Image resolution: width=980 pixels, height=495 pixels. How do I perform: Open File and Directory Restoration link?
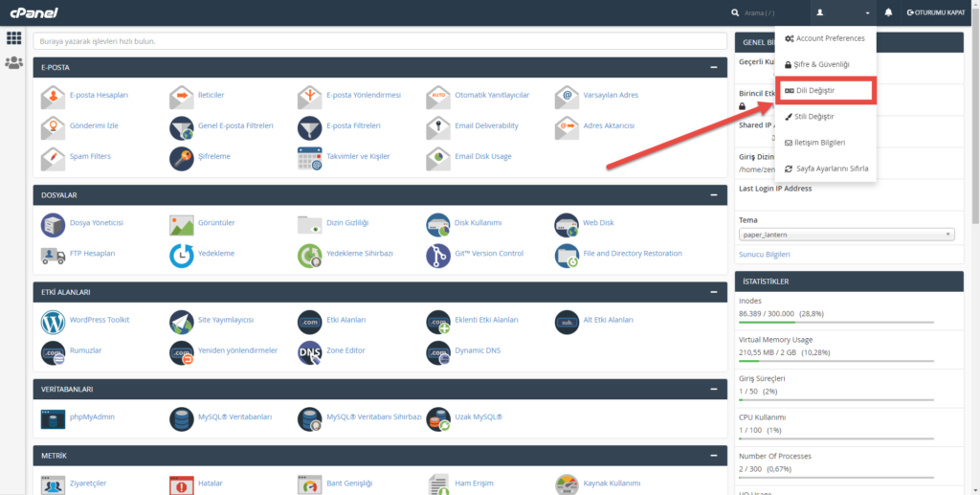(633, 253)
